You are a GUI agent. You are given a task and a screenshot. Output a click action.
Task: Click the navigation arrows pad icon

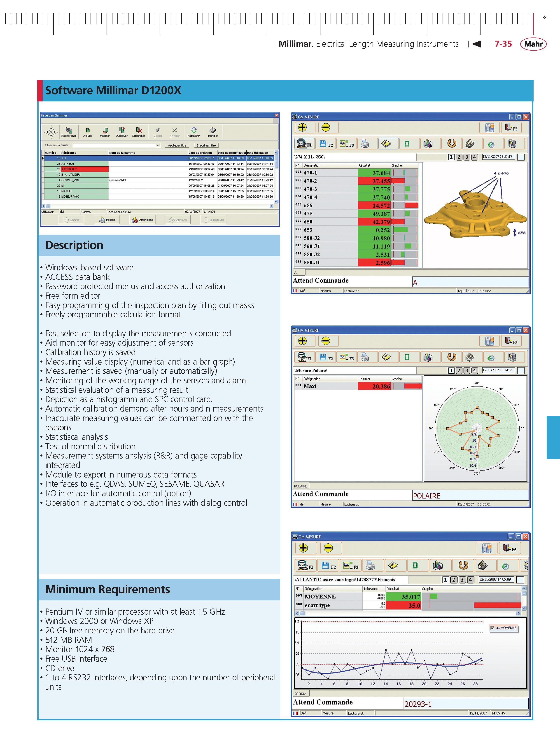click(51, 132)
